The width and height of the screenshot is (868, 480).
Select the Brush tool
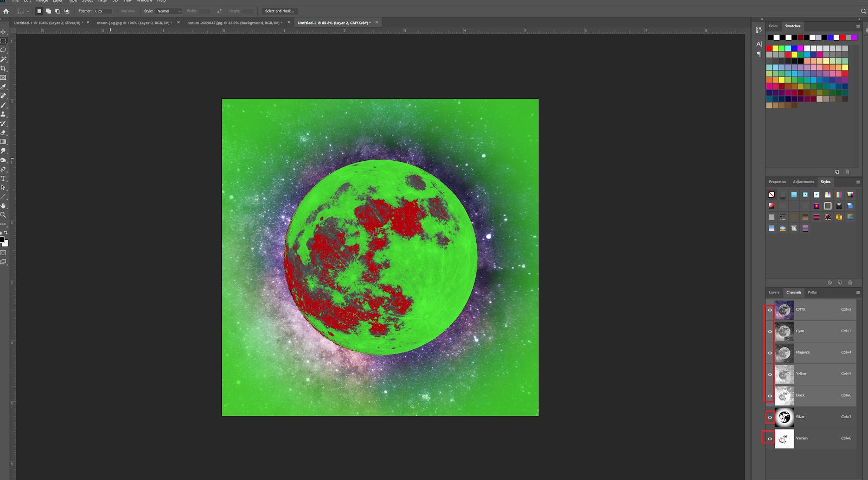[3, 105]
